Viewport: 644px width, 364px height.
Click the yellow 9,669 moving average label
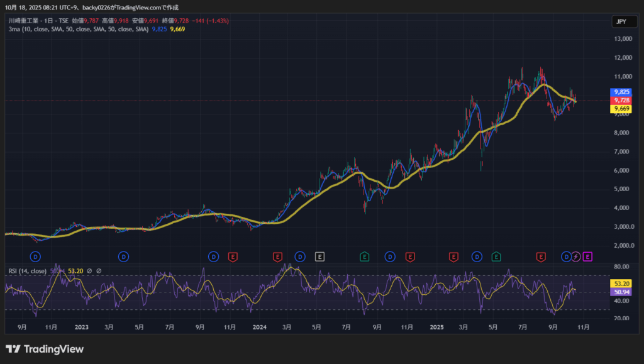pyautogui.click(x=622, y=109)
